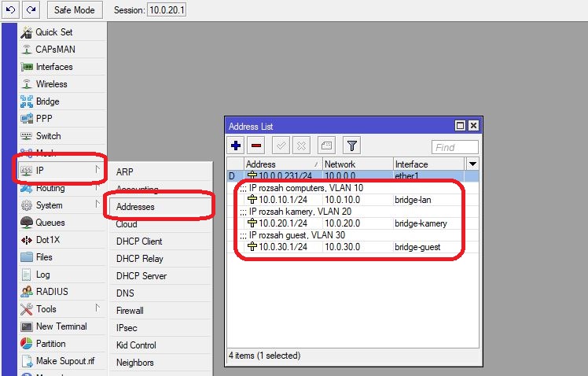Click the Disable X icon

pyautogui.click(x=301, y=146)
